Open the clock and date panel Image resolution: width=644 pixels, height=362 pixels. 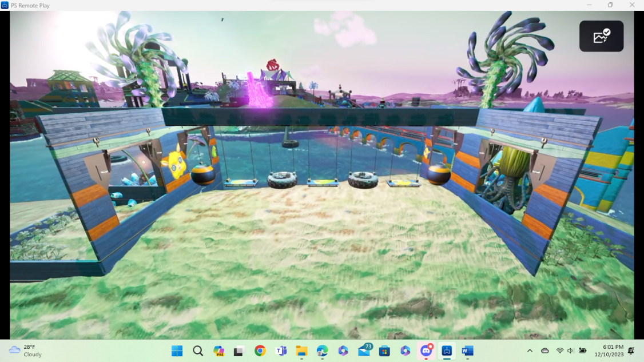pos(609,351)
